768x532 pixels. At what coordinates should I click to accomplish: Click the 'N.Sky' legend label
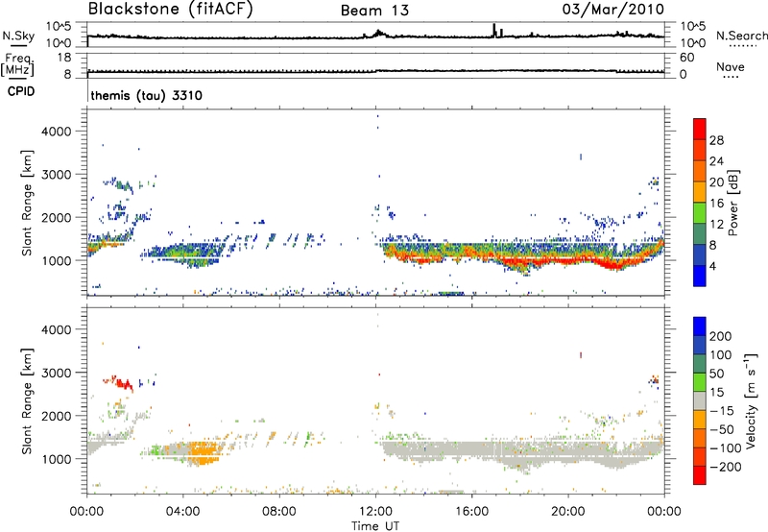tap(18, 36)
